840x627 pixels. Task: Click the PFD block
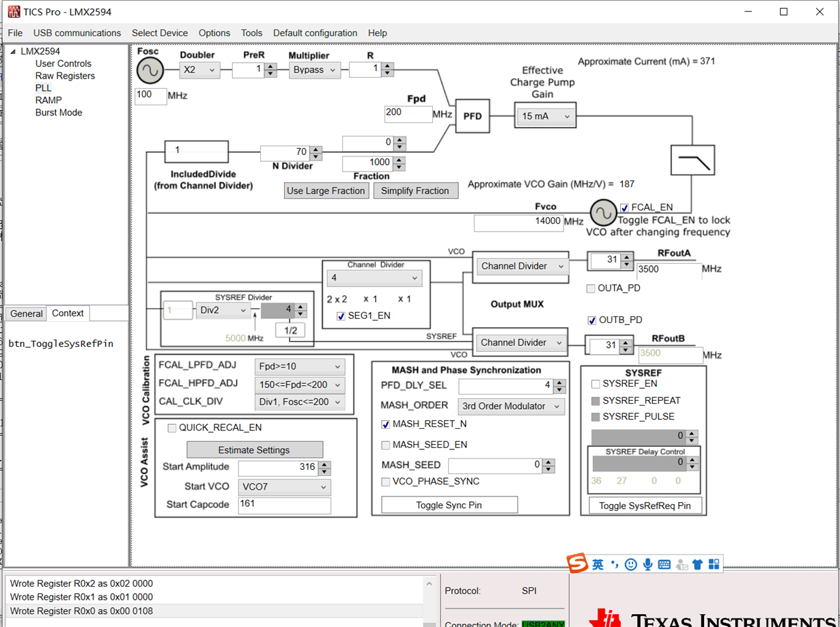[473, 116]
